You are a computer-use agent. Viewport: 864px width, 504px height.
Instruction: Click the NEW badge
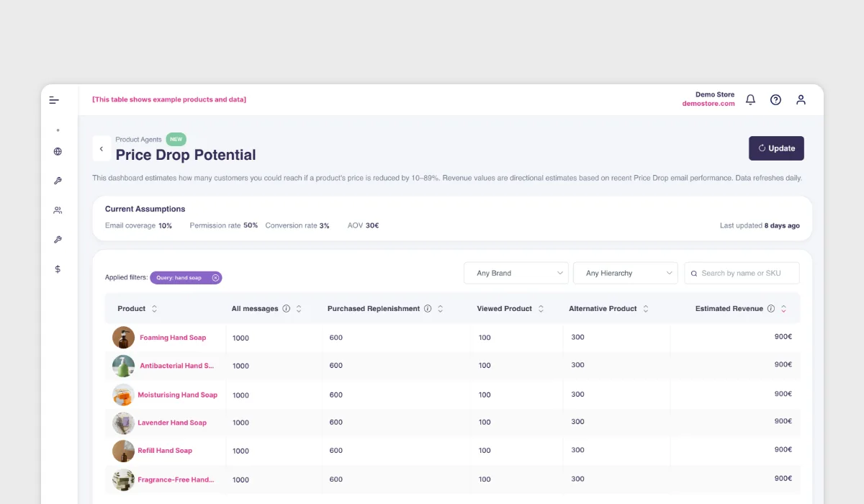coord(176,139)
